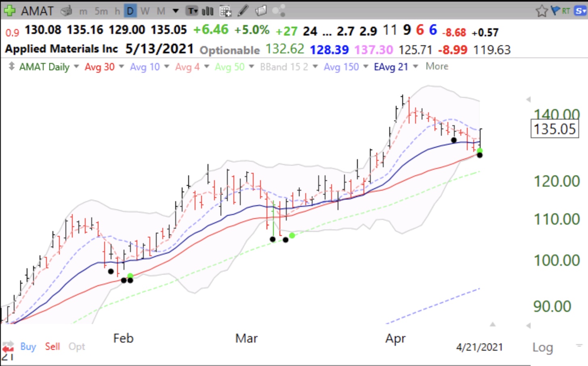Click the Feb label on time axis
This screenshot has width=588, height=366.
[123, 338]
